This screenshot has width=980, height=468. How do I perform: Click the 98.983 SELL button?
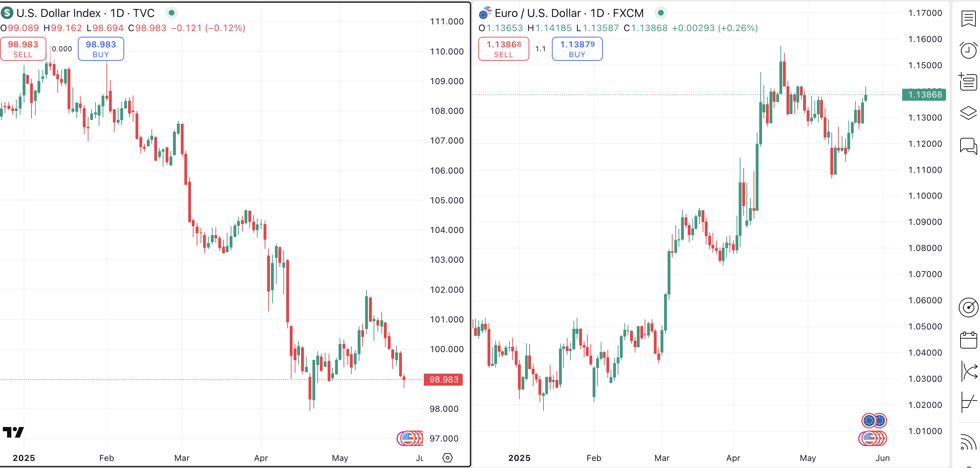click(x=23, y=49)
